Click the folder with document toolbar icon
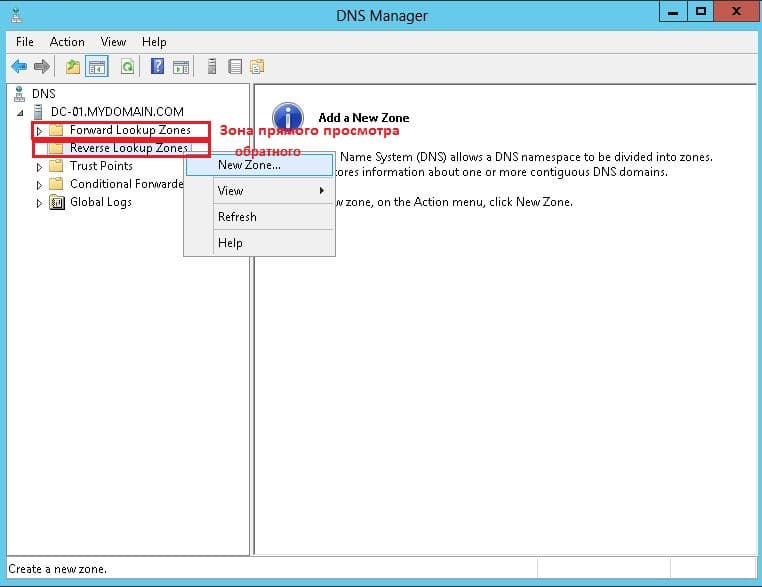 click(x=257, y=67)
